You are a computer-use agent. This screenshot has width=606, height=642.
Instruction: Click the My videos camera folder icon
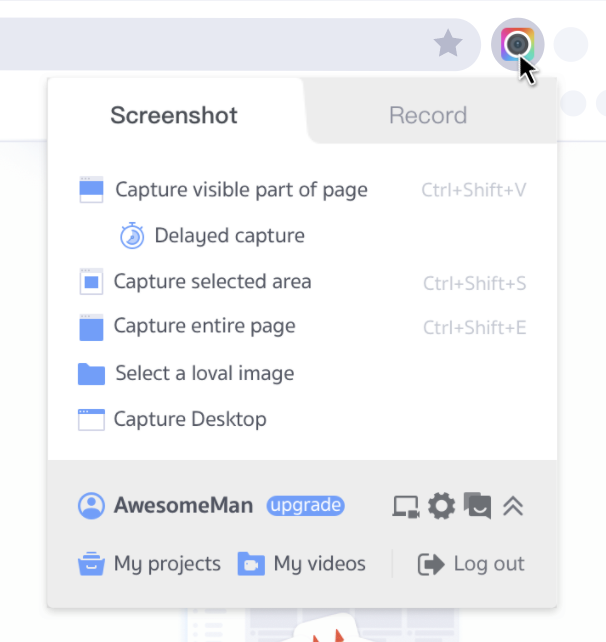coord(251,564)
